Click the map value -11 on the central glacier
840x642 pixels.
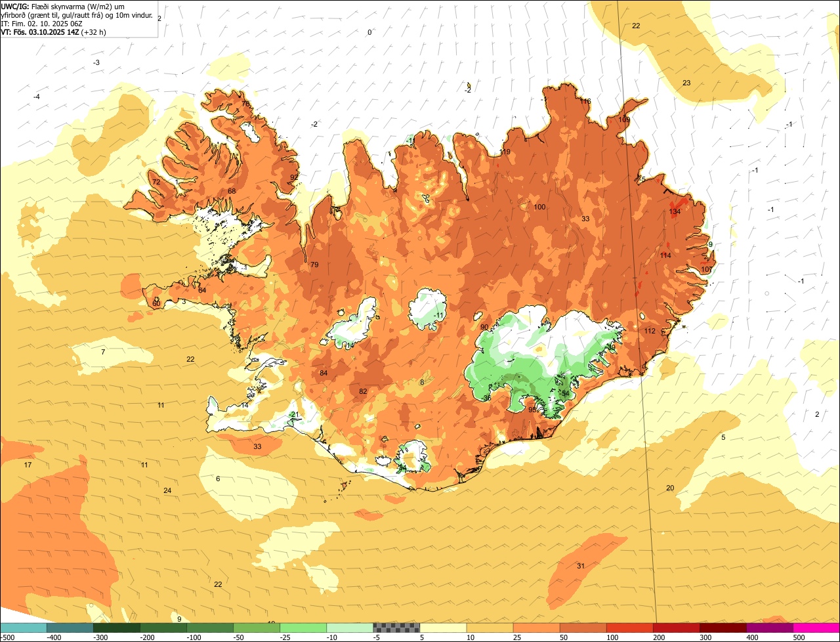click(438, 315)
